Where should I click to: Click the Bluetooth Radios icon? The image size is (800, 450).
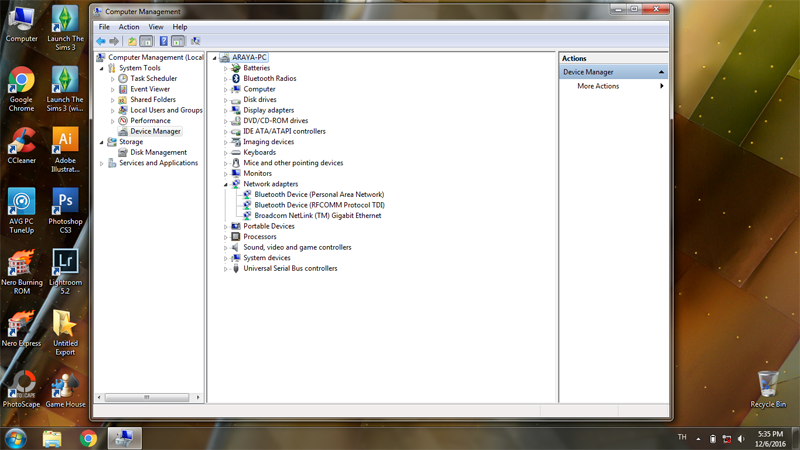coord(236,79)
